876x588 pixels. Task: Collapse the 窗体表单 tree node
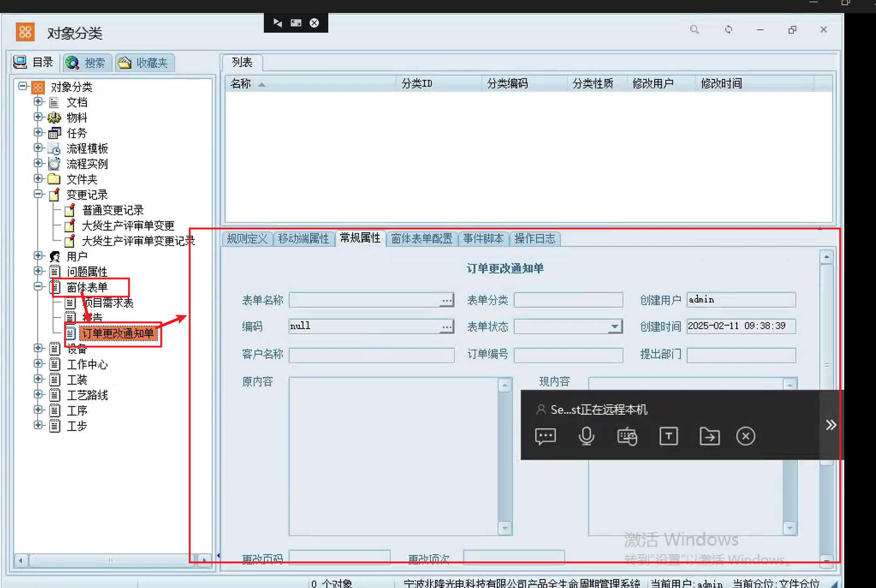tap(38, 286)
